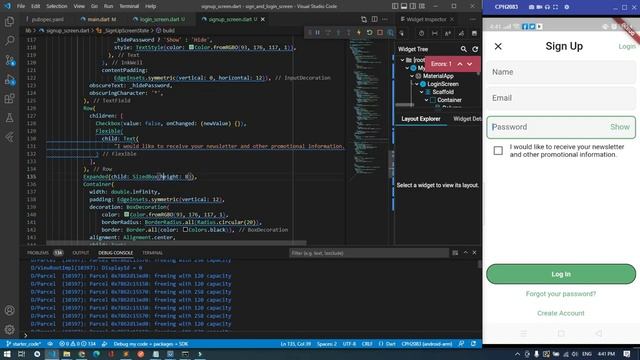Open the Run and Debug view
The image size is (640, 360).
(x=9, y=80)
